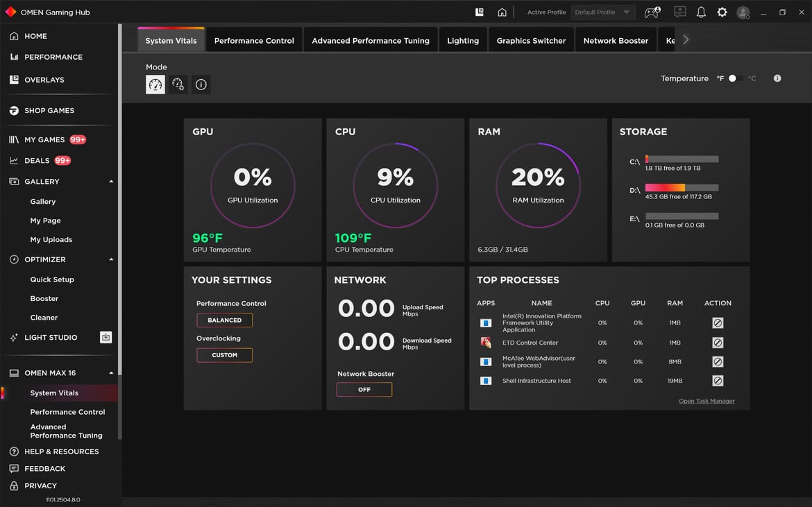Open Performance Control in sidebar
Viewport: 812px width, 507px height.
click(68, 412)
